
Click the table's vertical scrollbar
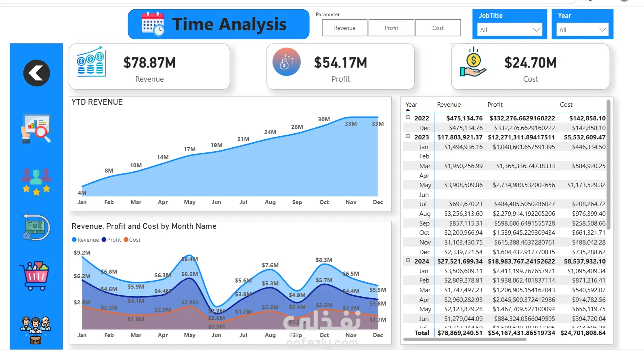[608, 164]
